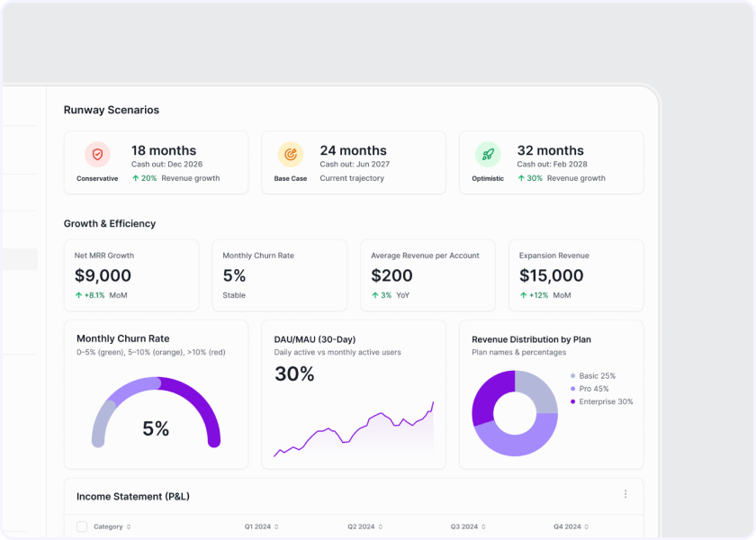This screenshot has height=540, width=756.
Task: Click the Expansion Revenue up arrow icon
Action: (x=523, y=295)
